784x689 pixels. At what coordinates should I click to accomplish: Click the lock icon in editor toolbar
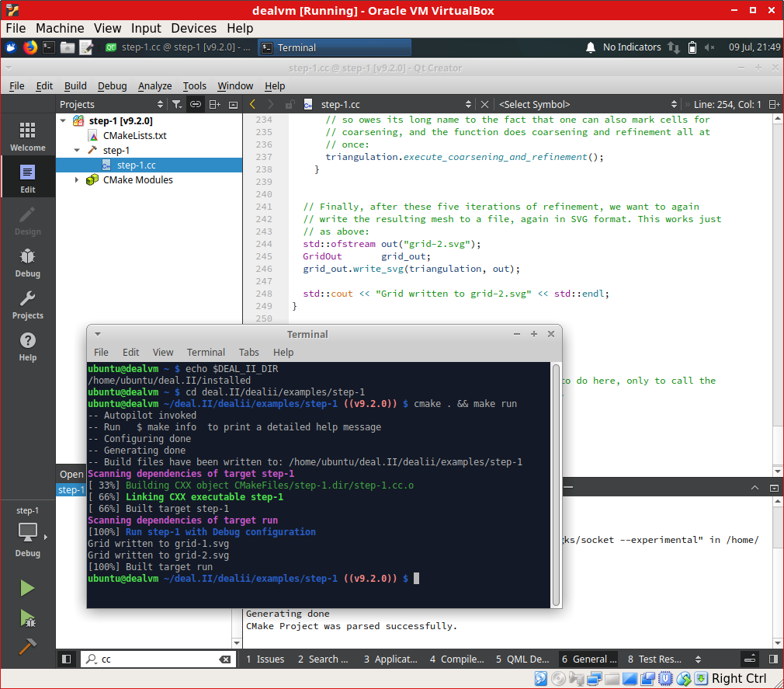(x=290, y=104)
